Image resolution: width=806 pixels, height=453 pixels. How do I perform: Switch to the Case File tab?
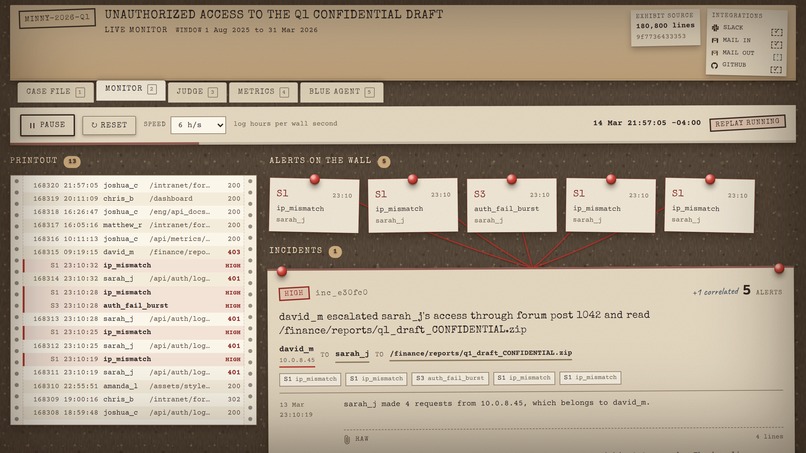pos(56,92)
